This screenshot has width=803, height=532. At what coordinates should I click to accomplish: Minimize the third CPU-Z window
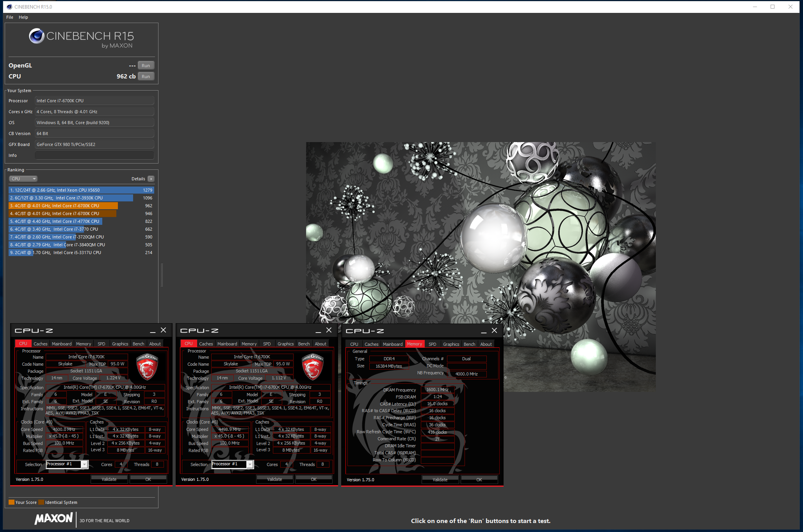(484, 331)
